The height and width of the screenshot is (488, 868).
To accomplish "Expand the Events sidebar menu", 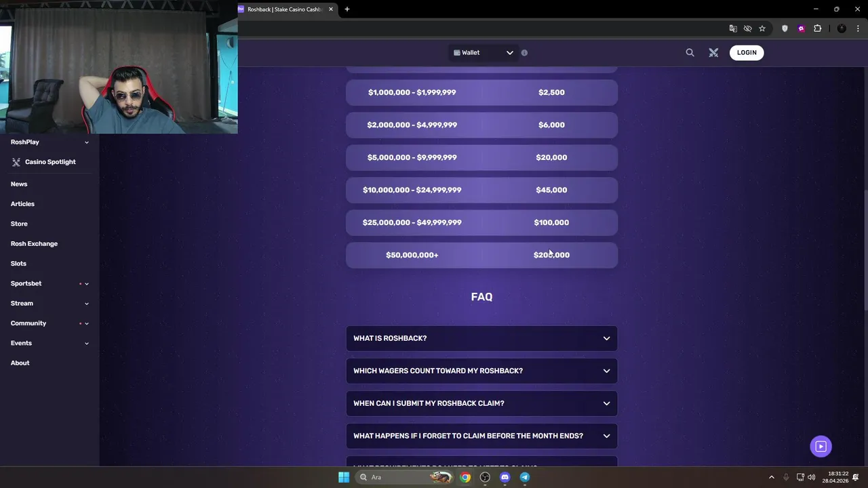I will pyautogui.click(x=86, y=344).
